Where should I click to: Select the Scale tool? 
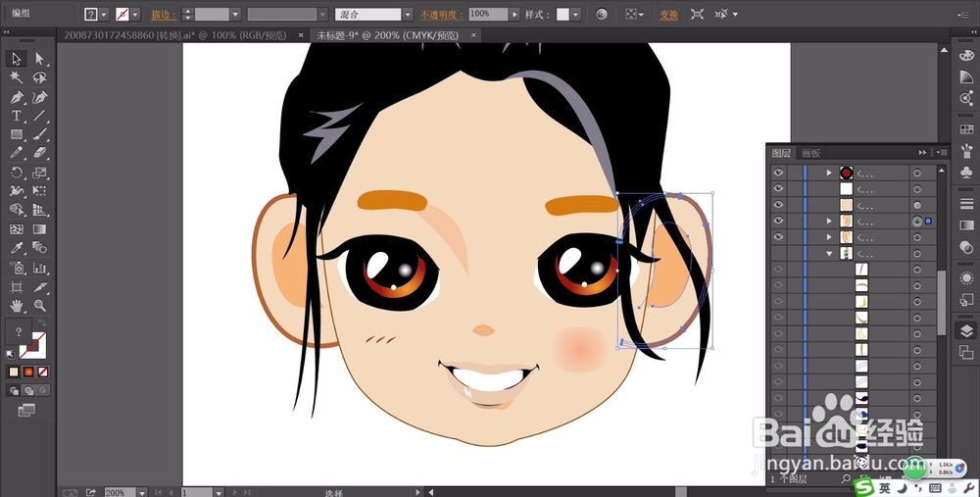[x=39, y=173]
